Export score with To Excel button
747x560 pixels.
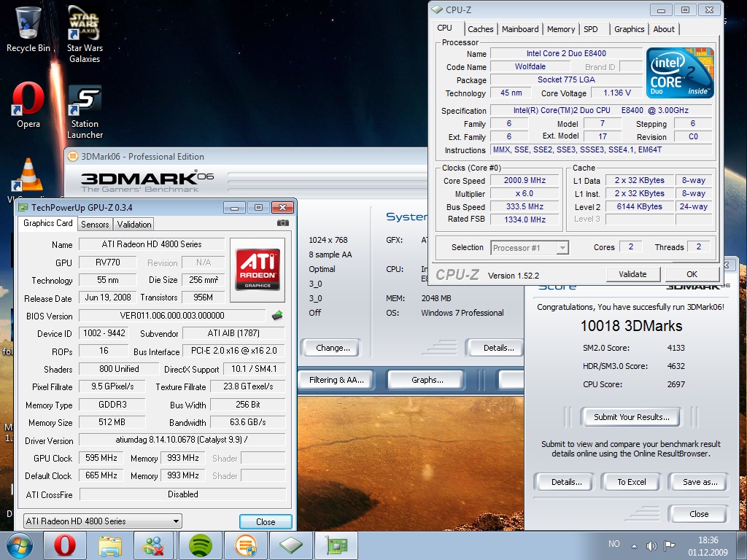coord(631,482)
